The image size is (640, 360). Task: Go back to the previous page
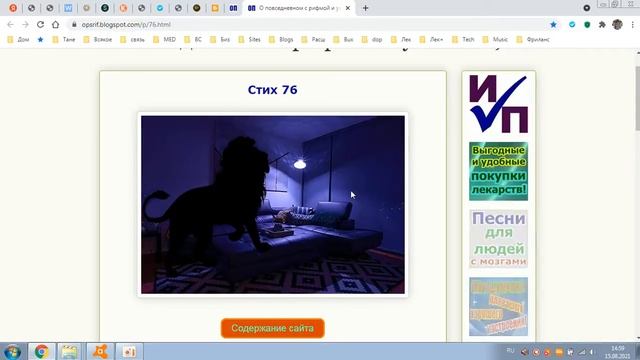10,24
